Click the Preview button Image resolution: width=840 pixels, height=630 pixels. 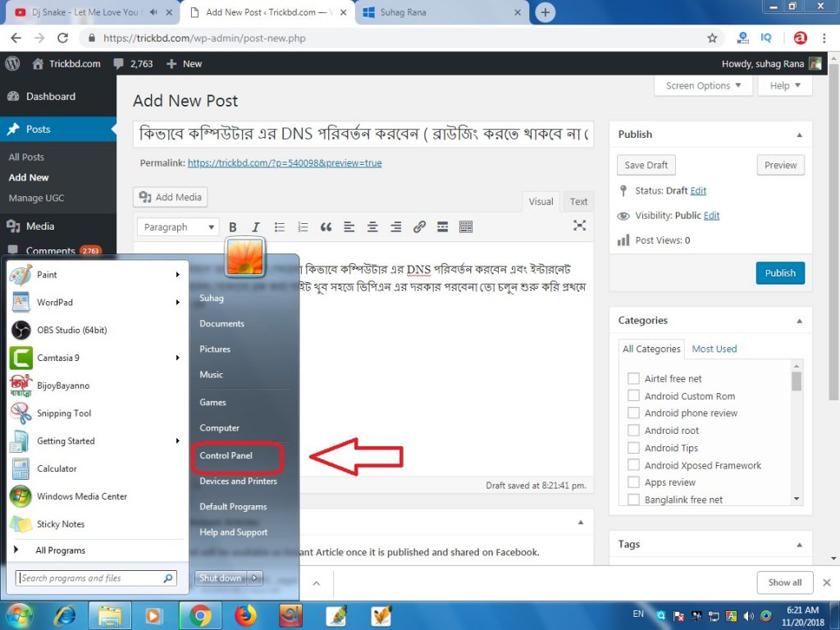(781, 165)
